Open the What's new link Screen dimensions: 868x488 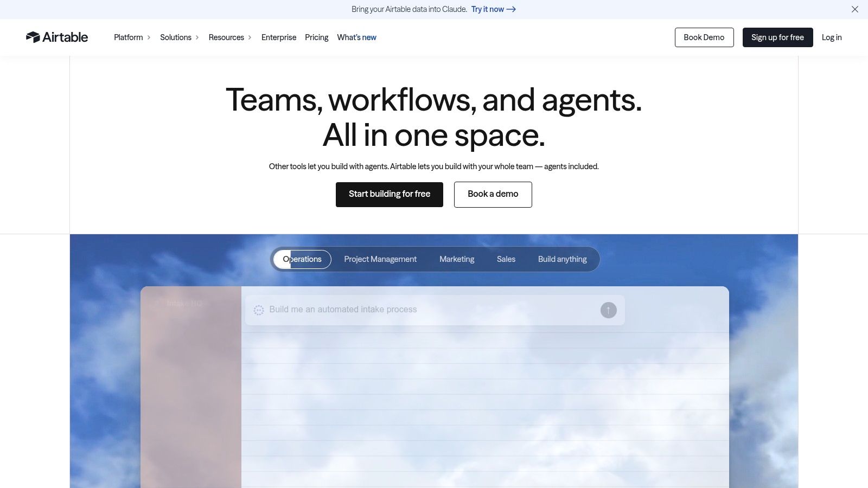[x=356, y=37]
